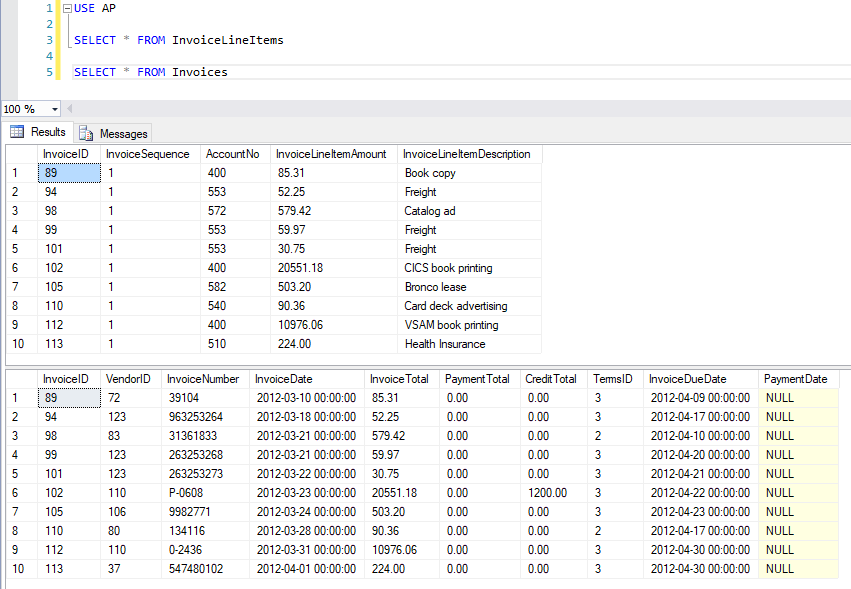Click the grid icon on the Results tab
The height and width of the screenshot is (589, 851).
18,132
